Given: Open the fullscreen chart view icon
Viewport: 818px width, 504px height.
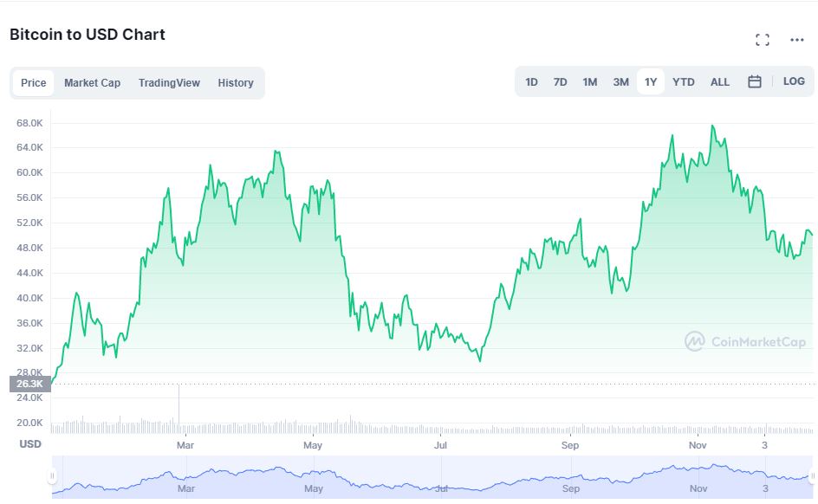Looking at the screenshot, I should point(763,40).
